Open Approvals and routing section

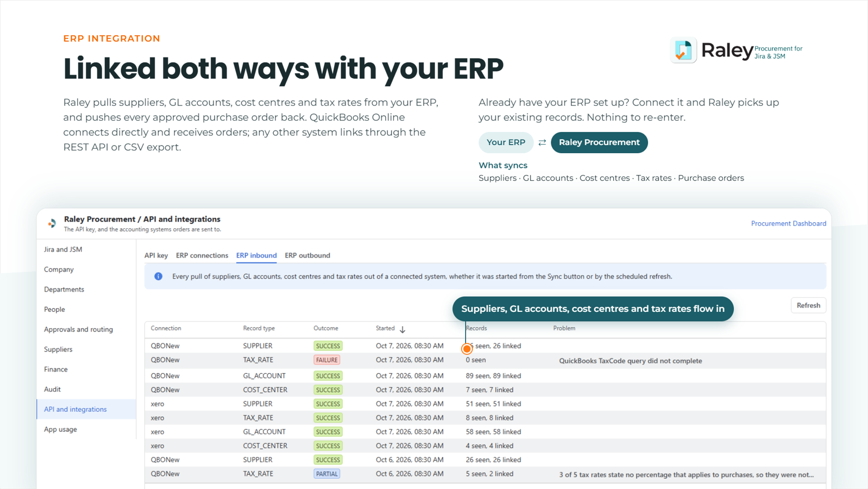pos(78,329)
